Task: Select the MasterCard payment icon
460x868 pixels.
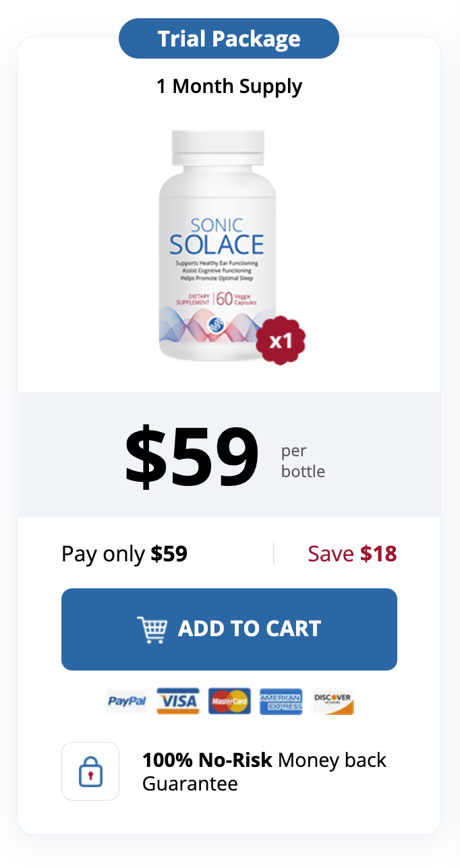Action: point(229,701)
